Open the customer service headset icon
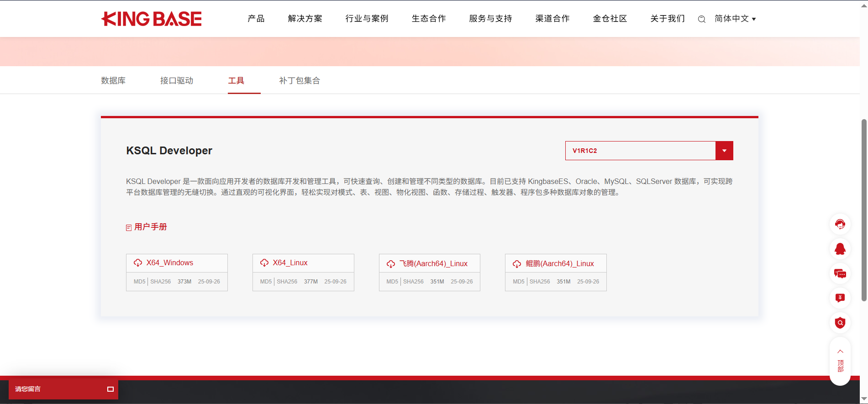 click(x=840, y=224)
